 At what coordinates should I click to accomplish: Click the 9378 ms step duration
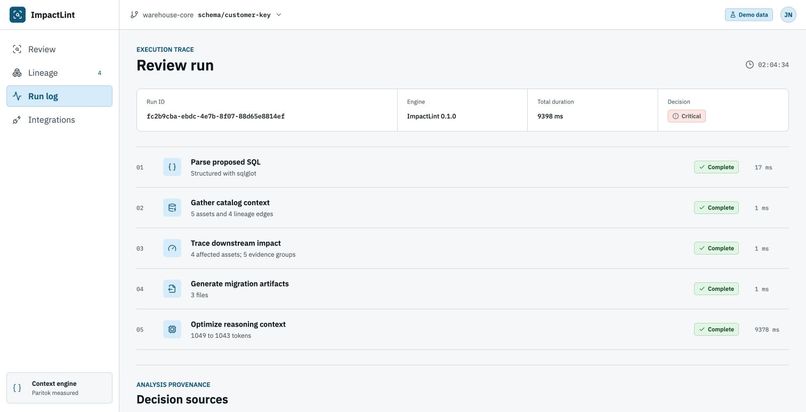coord(766,330)
